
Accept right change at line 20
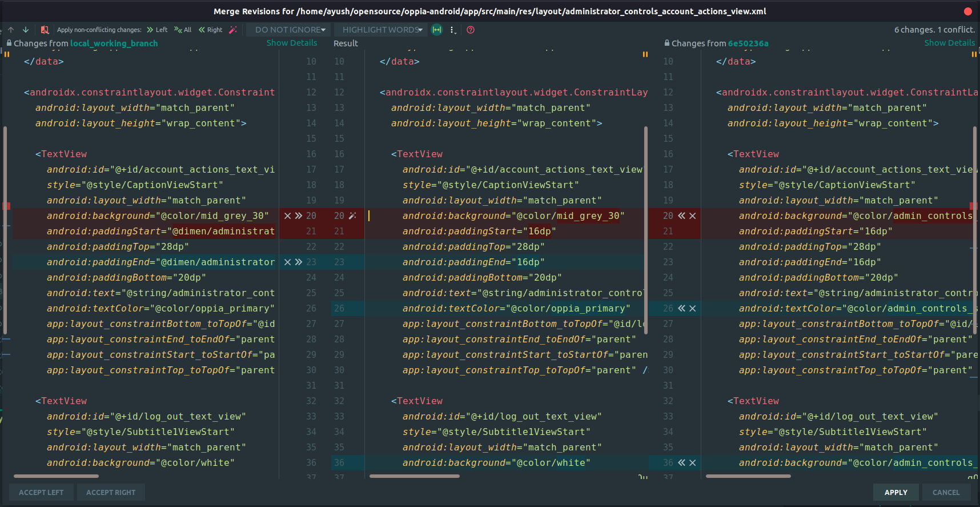pyautogui.click(x=681, y=215)
